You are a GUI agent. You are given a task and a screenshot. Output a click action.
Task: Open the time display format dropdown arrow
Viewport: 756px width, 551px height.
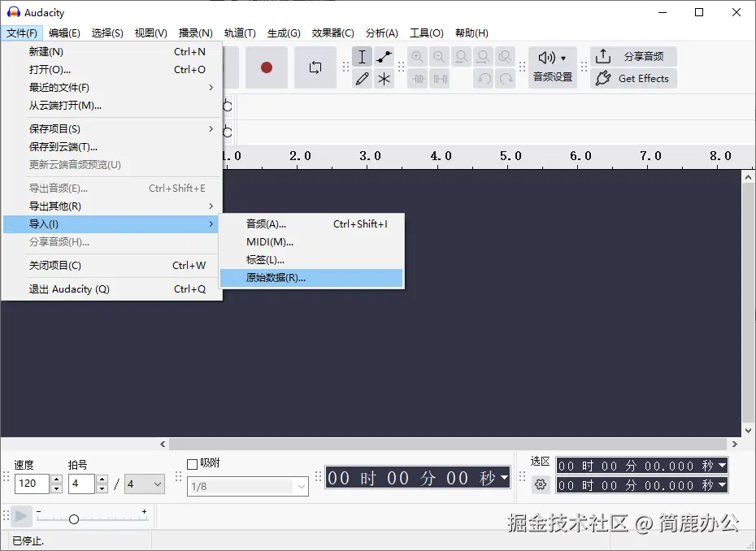tap(504, 478)
